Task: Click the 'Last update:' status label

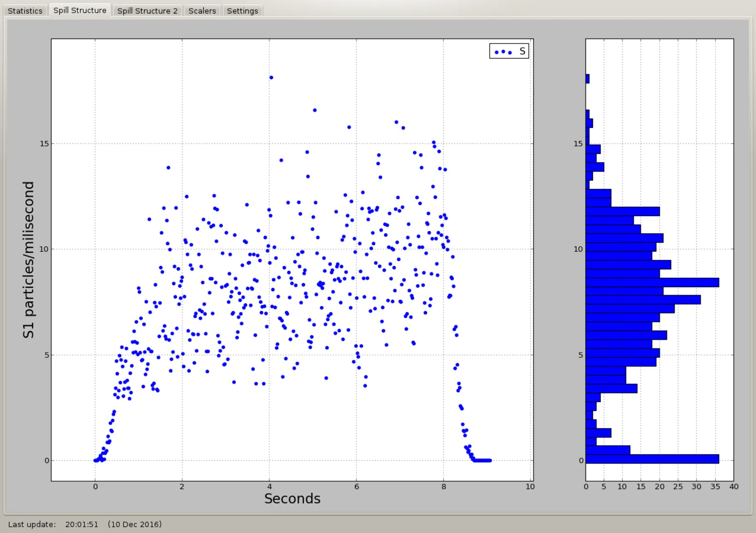Action: coord(32,524)
